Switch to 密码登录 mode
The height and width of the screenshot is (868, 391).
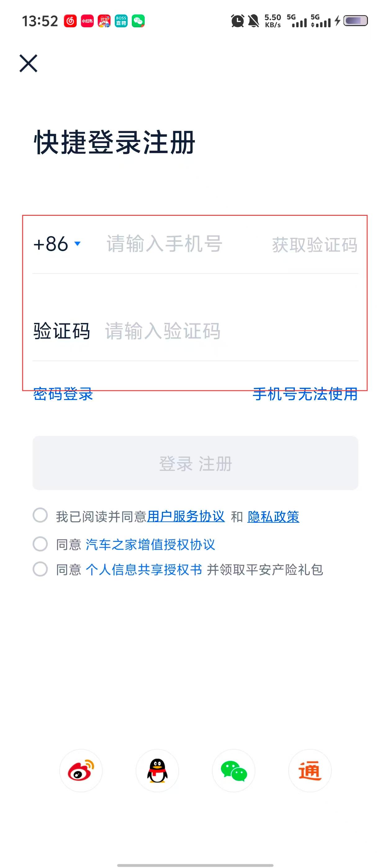click(x=63, y=394)
